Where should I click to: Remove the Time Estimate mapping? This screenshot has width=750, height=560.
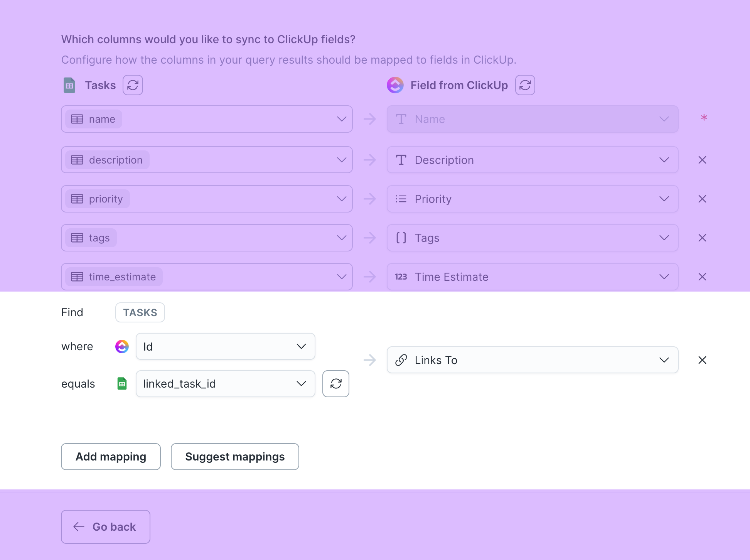(x=702, y=277)
